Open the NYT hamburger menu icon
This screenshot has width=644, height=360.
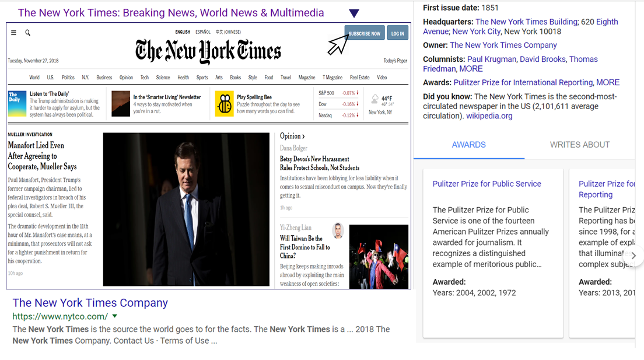click(x=13, y=33)
